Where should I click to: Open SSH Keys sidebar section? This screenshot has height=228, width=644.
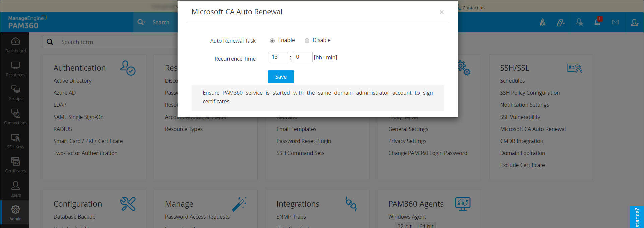pos(15,141)
